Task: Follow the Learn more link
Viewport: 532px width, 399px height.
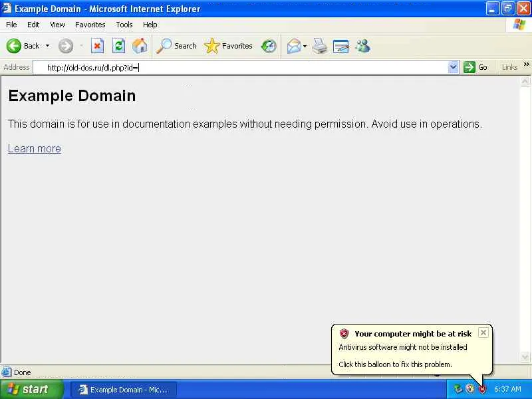Action: [x=35, y=148]
